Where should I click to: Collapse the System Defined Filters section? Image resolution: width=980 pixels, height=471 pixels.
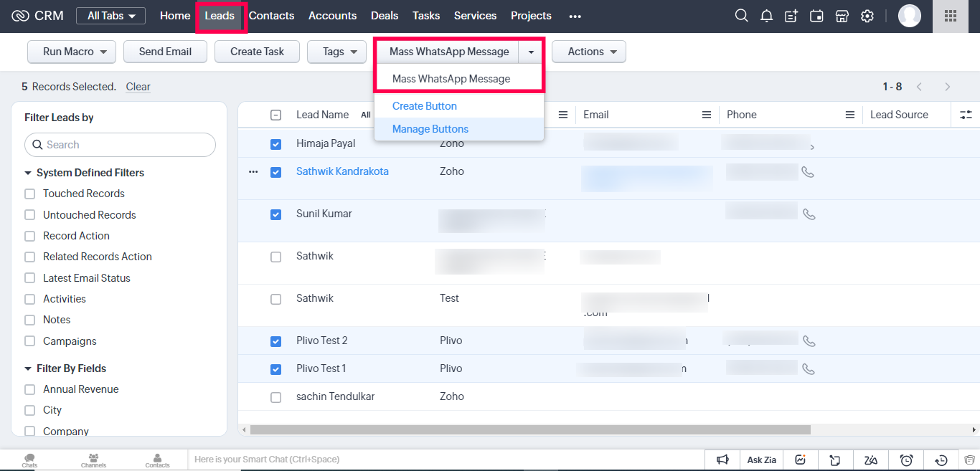click(29, 173)
